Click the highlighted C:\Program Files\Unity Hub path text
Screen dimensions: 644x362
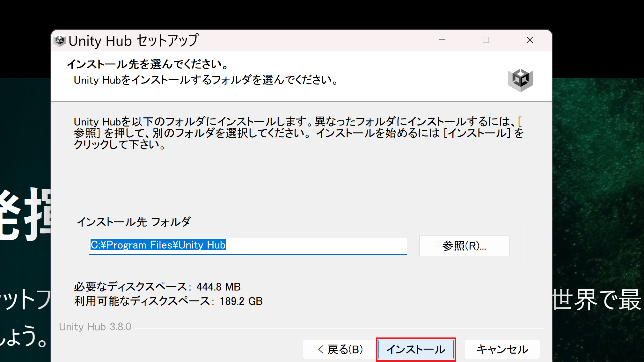157,245
